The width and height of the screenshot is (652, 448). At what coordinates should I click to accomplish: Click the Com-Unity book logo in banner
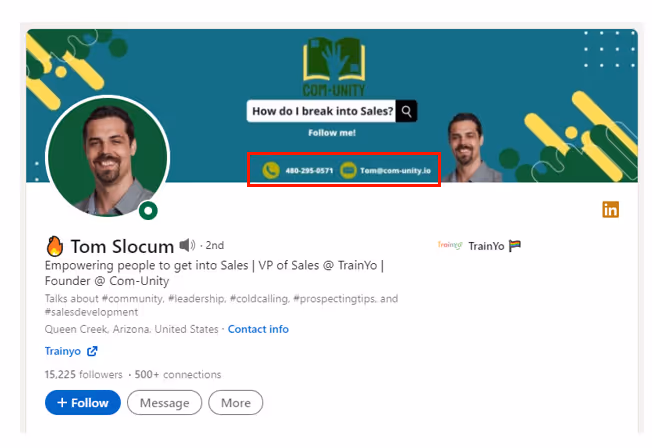point(334,67)
